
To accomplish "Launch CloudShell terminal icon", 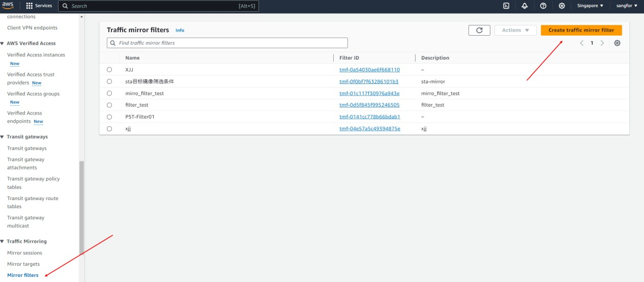I will [506, 6].
